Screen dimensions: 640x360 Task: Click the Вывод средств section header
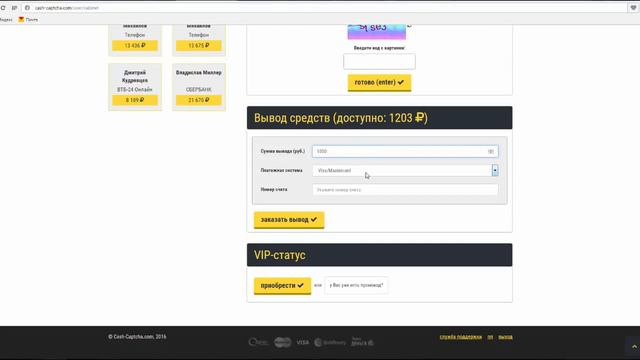coord(380,118)
